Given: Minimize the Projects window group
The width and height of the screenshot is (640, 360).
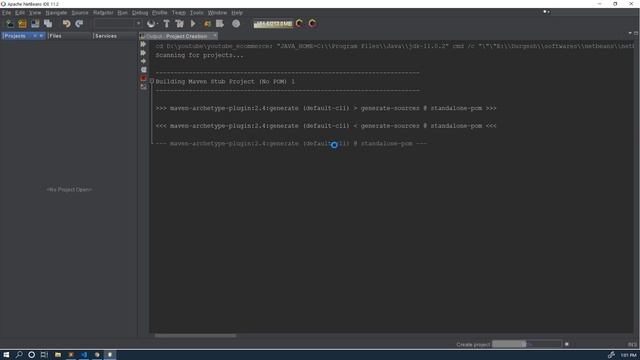Looking at the screenshot, I should pyautogui.click(x=41, y=36).
